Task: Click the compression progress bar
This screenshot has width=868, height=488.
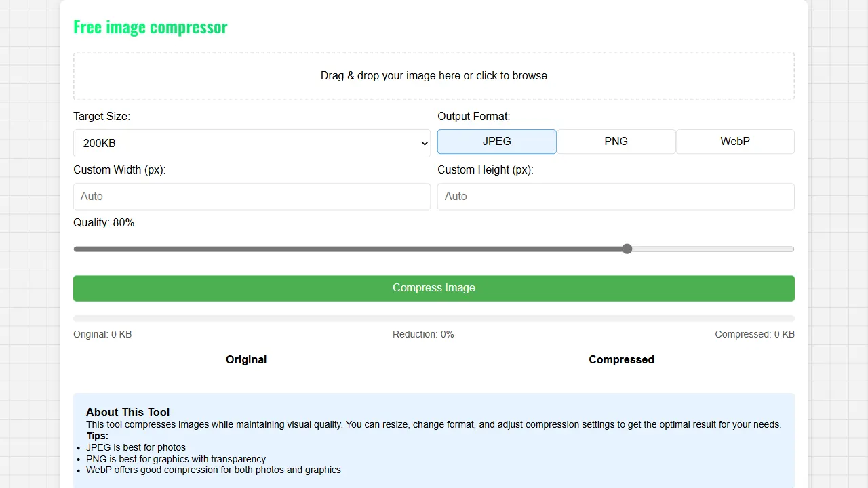Action: click(434, 319)
